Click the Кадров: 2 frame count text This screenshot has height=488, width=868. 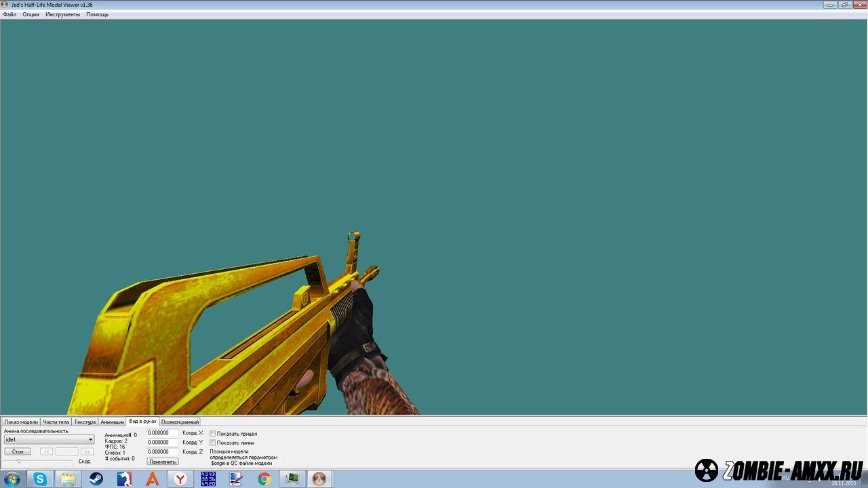pyautogui.click(x=116, y=441)
